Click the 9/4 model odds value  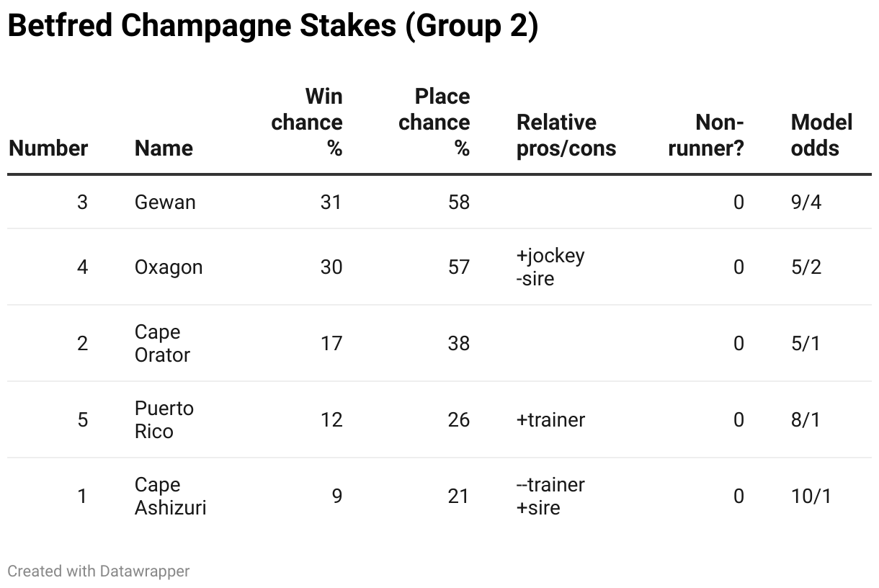tap(806, 202)
